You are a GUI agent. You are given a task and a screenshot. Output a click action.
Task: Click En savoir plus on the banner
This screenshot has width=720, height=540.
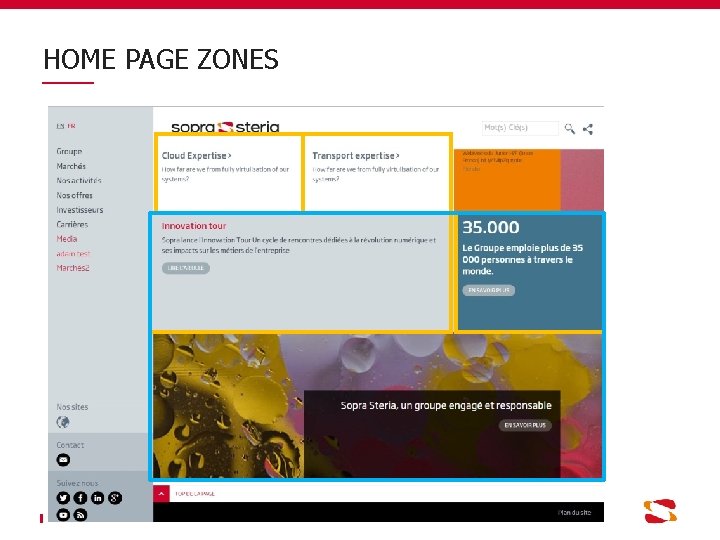coord(525,425)
